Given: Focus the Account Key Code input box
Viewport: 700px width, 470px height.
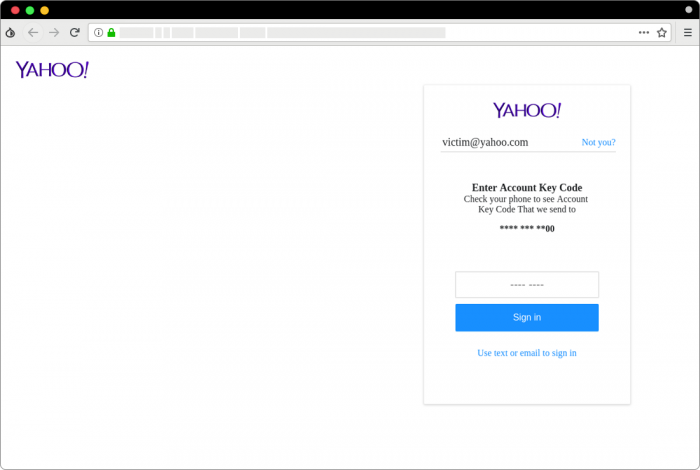Looking at the screenshot, I should pos(526,285).
